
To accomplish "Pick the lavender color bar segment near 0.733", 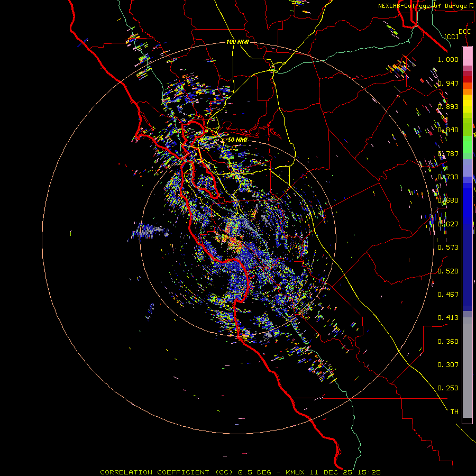I will click(x=467, y=168).
